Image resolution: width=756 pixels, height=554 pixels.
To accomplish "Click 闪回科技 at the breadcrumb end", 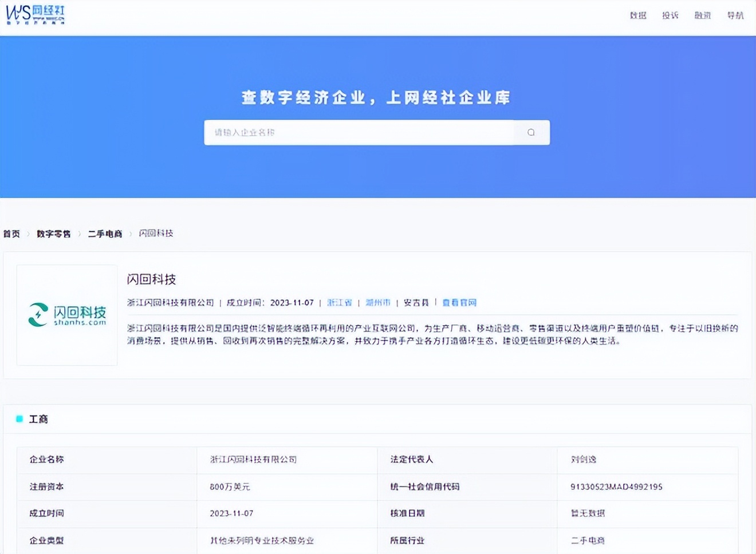I will pos(156,234).
